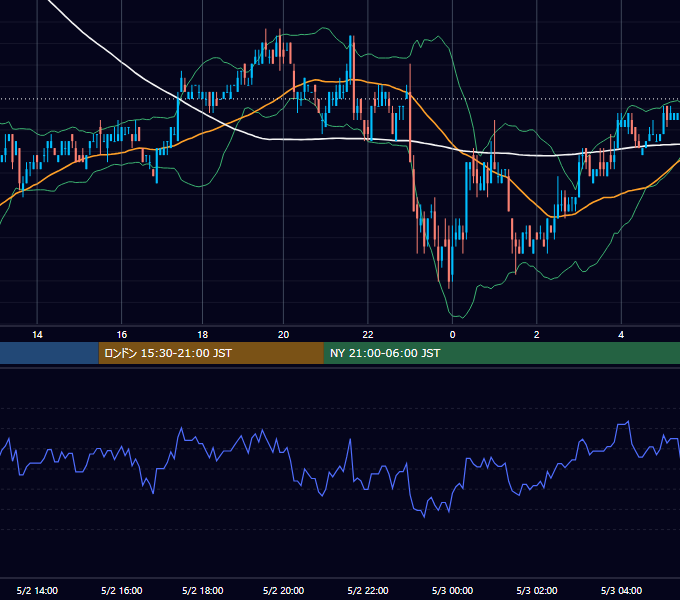
Task: Select the blue session bar before ロンドン
Action: [49, 353]
